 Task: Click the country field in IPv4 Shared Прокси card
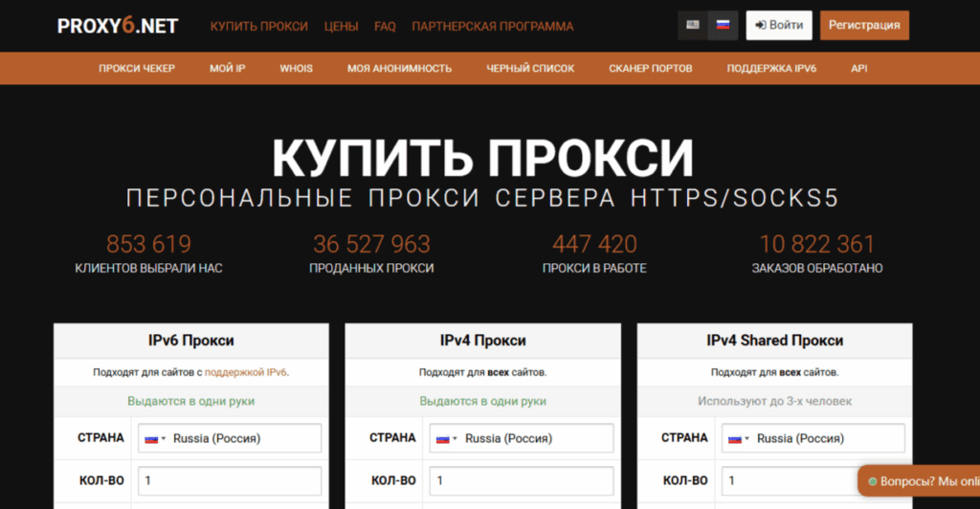coord(813,438)
